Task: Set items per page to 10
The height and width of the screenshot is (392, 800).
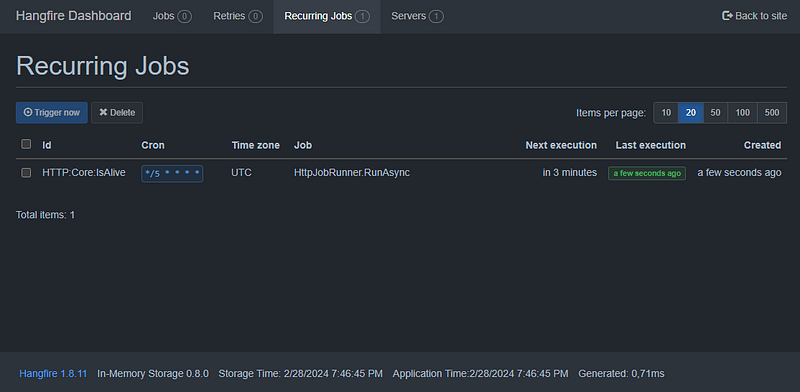Action: click(x=666, y=113)
